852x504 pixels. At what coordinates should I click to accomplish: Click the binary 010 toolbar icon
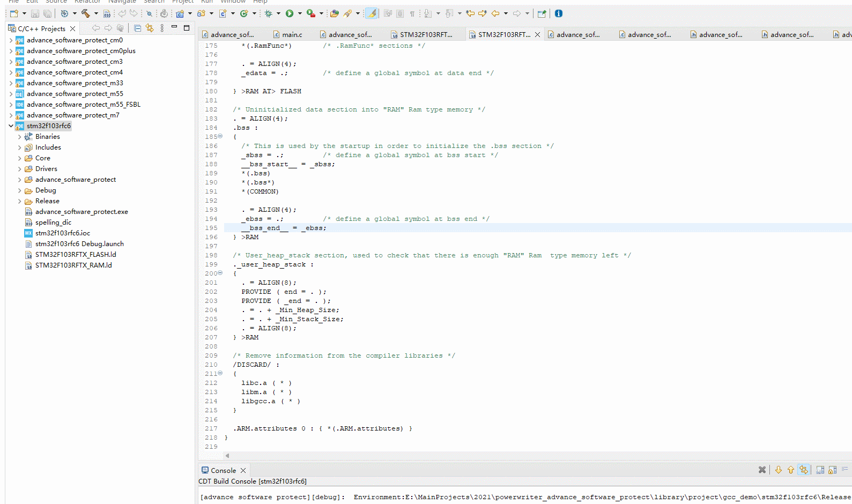(107, 13)
